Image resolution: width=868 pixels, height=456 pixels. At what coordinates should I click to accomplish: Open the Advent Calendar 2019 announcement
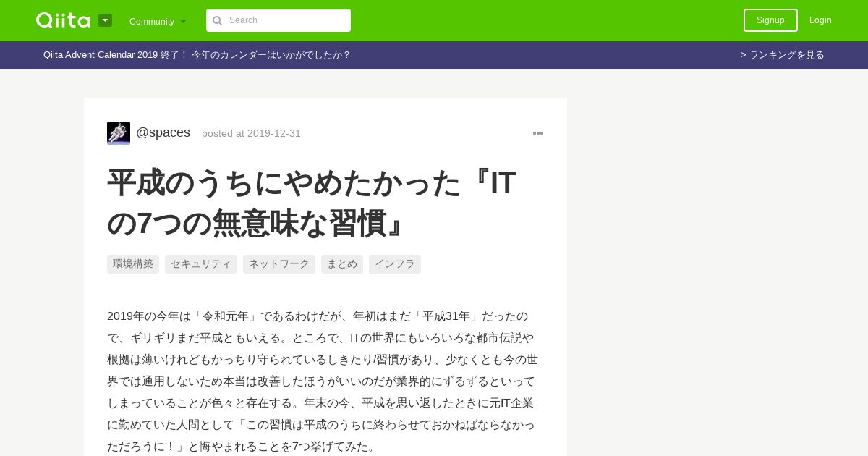(x=197, y=55)
